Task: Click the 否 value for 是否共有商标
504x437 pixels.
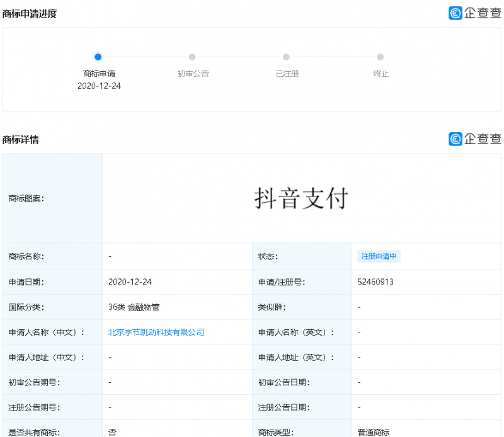Action: pos(112,433)
